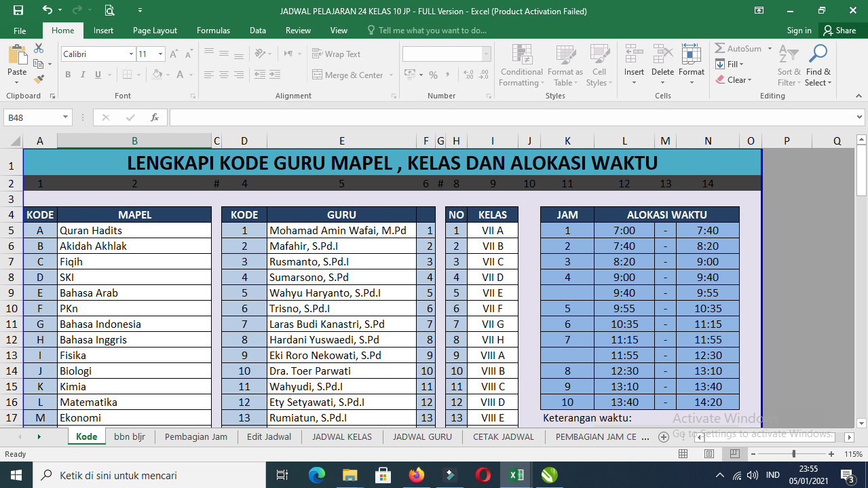Click the Sign in link
Screen dimensions: 868x488
(799, 31)
